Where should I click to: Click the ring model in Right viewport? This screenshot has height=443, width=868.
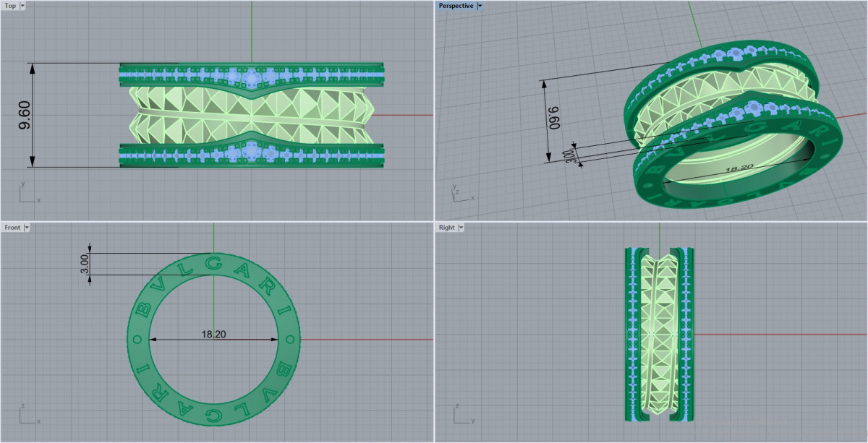click(660, 334)
